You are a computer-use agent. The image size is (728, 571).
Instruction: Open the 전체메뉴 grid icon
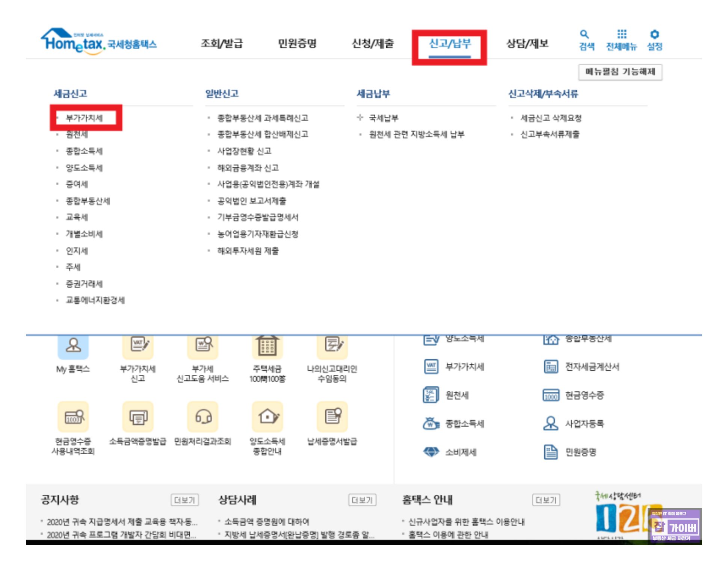click(622, 35)
